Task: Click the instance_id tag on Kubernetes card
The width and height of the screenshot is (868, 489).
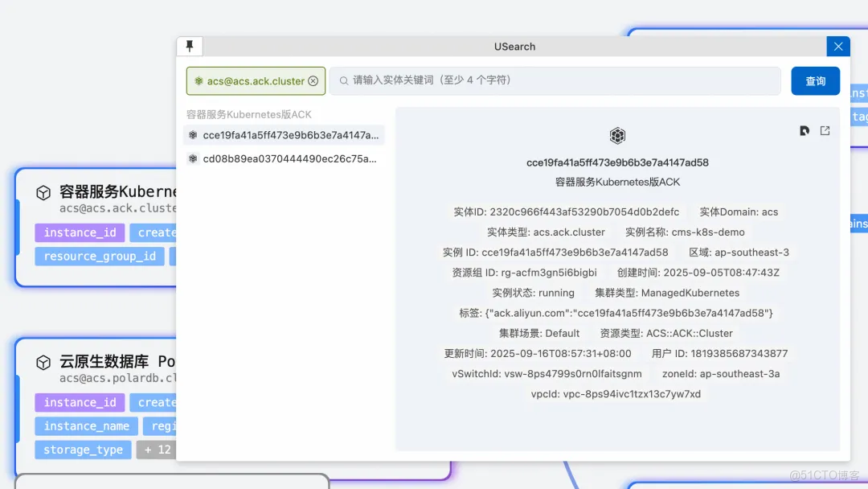Action: point(80,232)
